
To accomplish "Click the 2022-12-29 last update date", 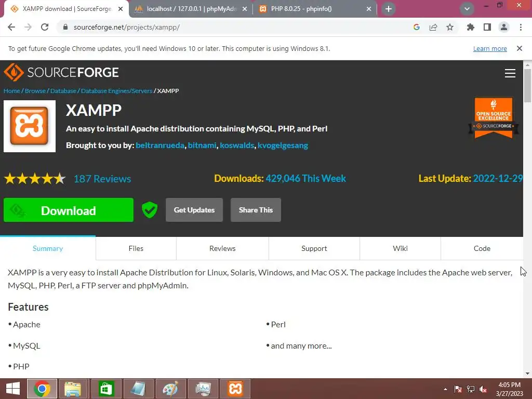I will (498, 179).
